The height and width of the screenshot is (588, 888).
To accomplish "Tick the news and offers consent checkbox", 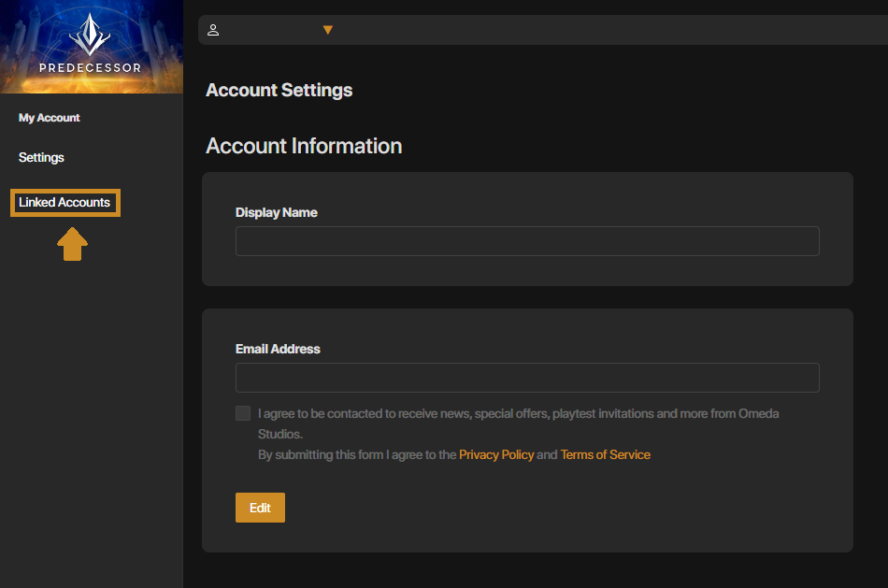I will coord(243,413).
